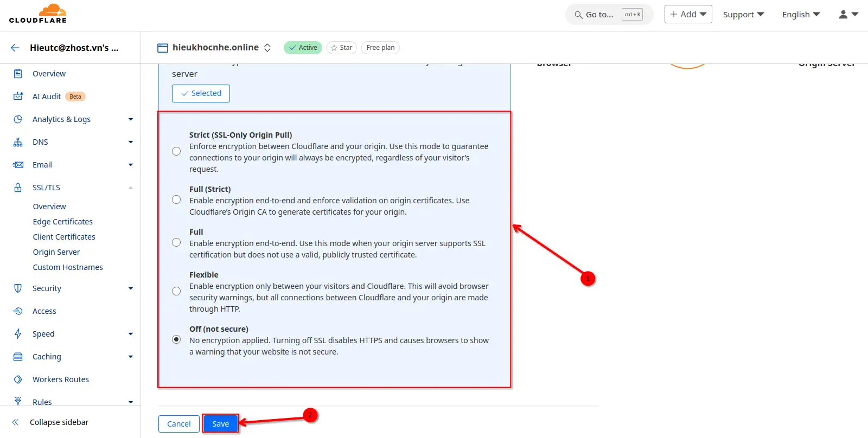Cancel the encryption mode change
The height and width of the screenshot is (438, 868).
(x=178, y=424)
